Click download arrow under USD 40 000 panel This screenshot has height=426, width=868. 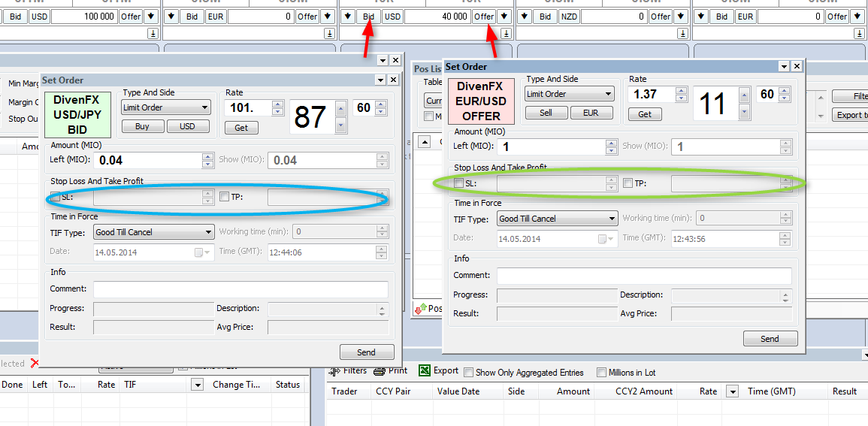[x=506, y=34]
